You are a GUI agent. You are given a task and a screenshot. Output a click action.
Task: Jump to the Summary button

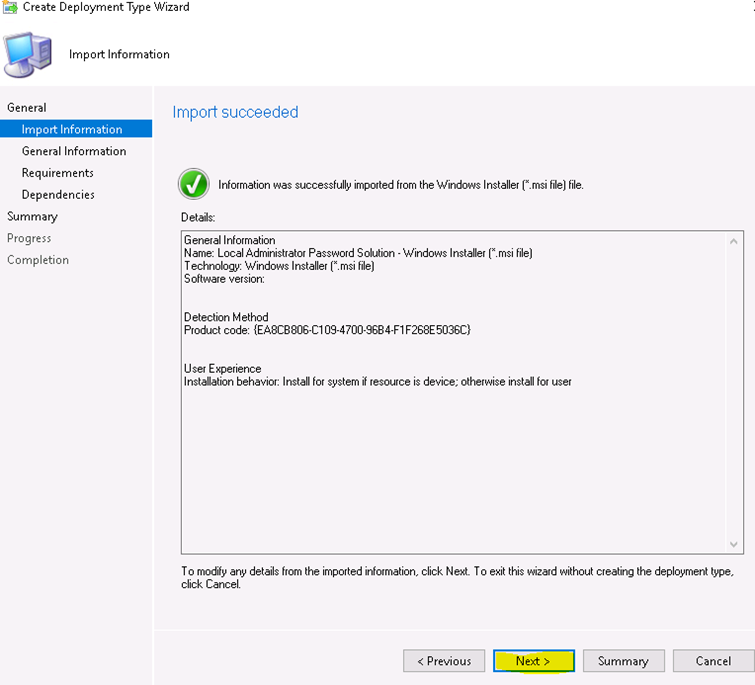point(624,661)
